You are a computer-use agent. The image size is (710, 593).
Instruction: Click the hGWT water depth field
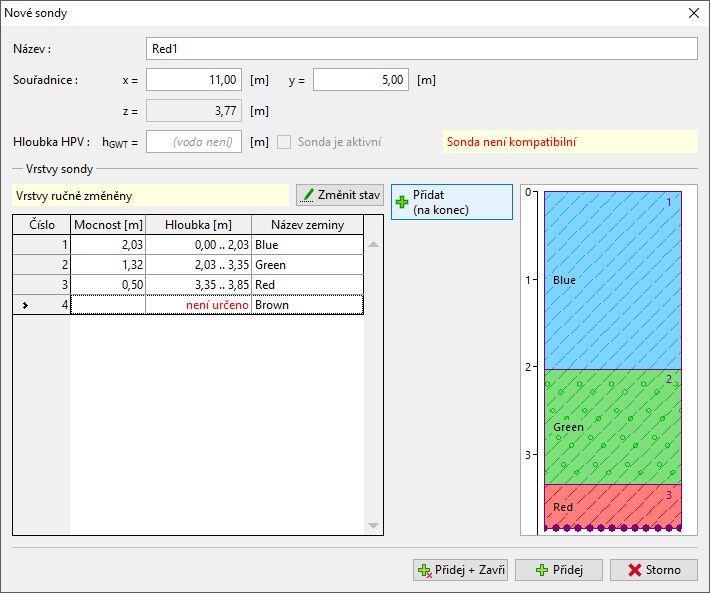click(x=194, y=142)
